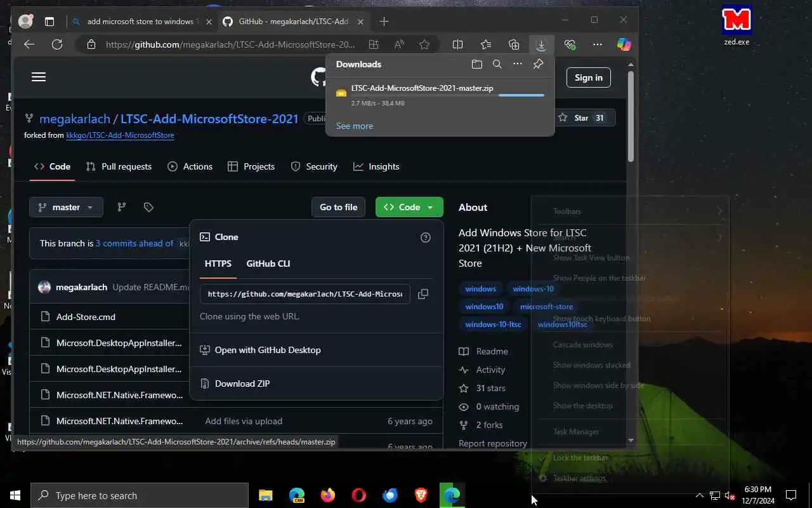View repository branches icon
This screenshot has width=812, height=508.
[122, 207]
